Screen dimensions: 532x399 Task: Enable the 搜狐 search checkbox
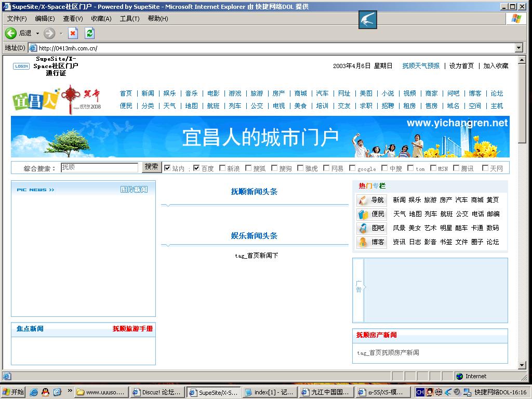[x=248, y=168]
